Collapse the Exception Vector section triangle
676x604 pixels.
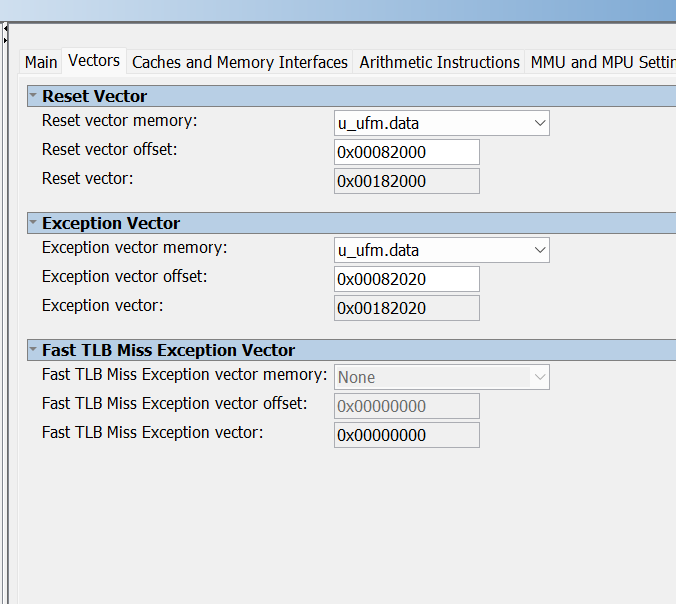[x=33, y=223]
